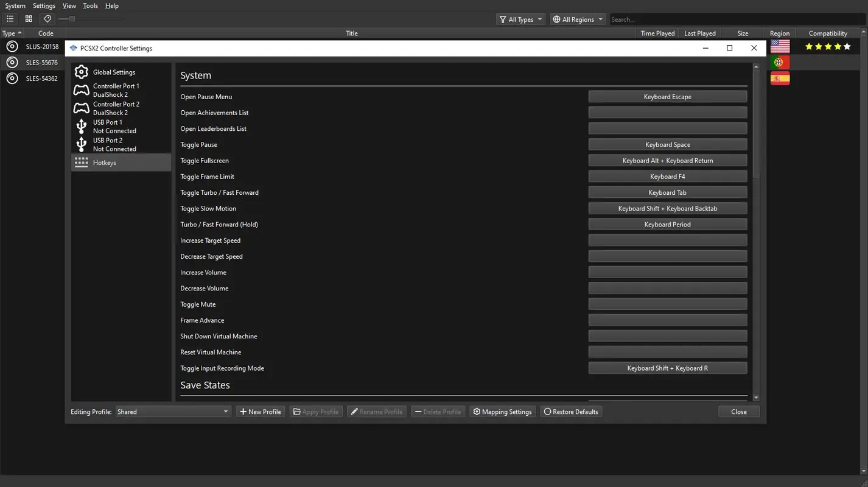868x487 pixels.
Task: Rebind the Toggle Fullscreen hotkey
Action: [667, 160]
